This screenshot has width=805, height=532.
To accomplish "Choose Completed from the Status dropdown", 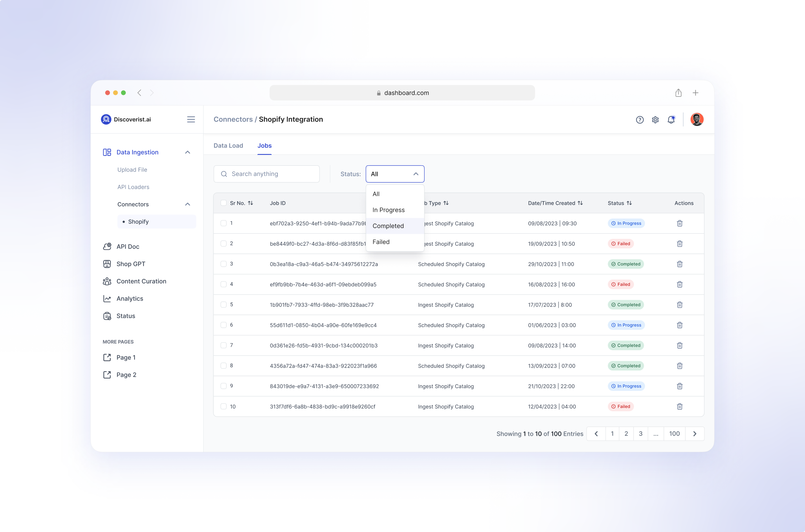I will coord(388,226).
